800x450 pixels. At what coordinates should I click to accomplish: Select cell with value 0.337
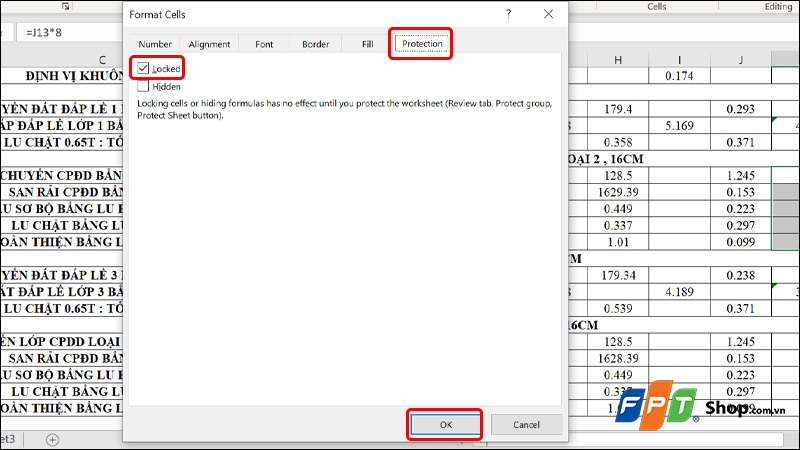click(x=618, y=226)
